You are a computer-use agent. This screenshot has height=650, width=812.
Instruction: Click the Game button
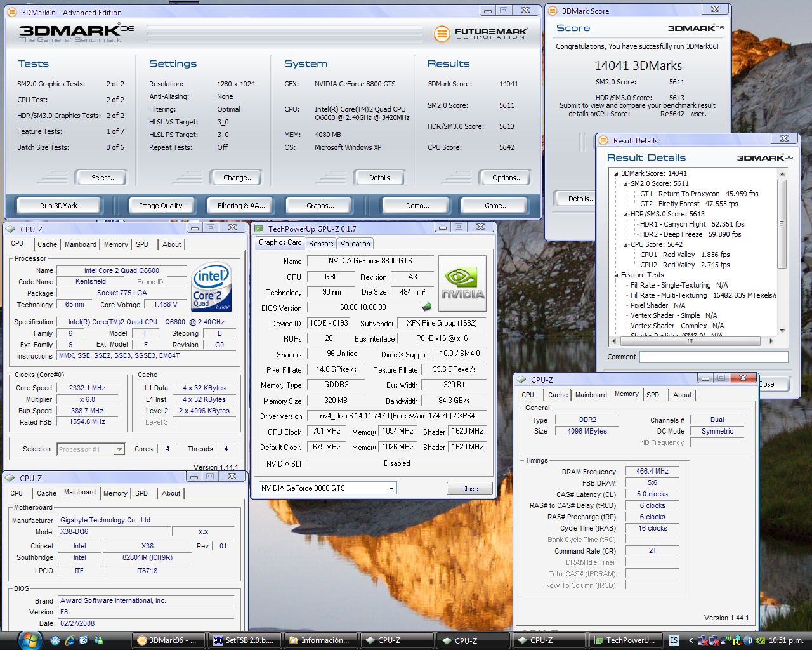(496, 206)
